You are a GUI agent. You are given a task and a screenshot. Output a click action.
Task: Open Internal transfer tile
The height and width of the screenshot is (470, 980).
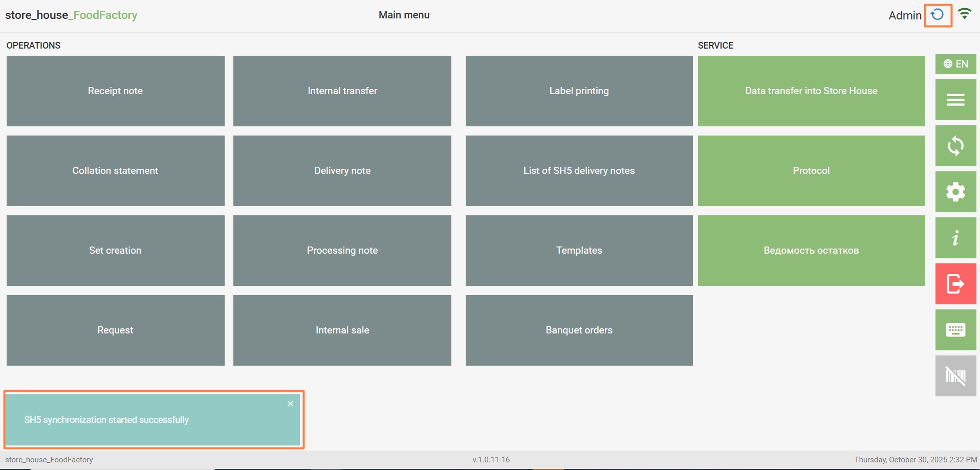pos(342,91)
